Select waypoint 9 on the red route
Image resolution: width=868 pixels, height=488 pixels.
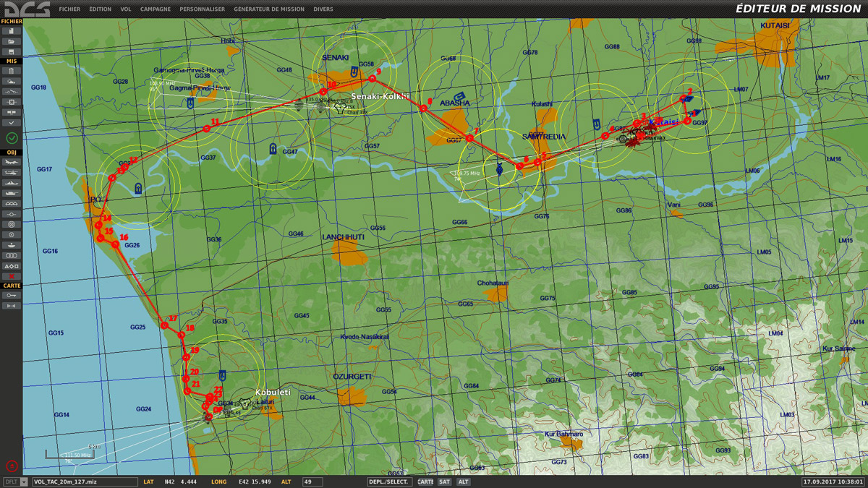372,78
